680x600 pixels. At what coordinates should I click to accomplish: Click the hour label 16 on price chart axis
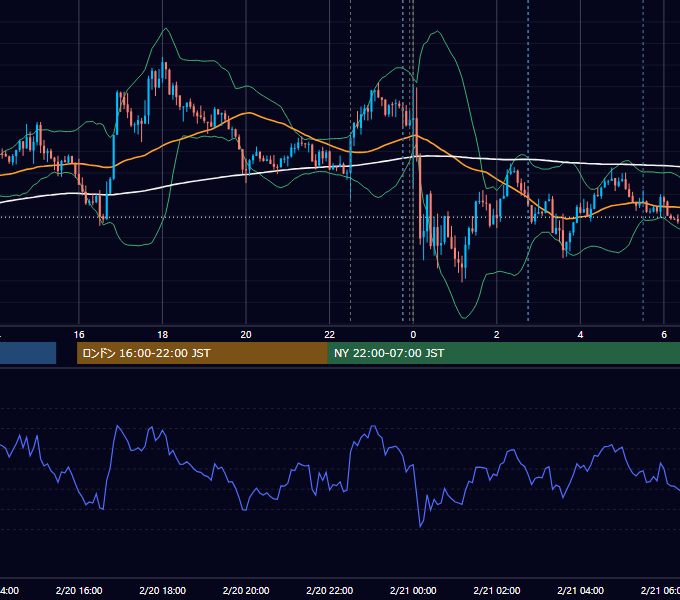tap(79, 335)
